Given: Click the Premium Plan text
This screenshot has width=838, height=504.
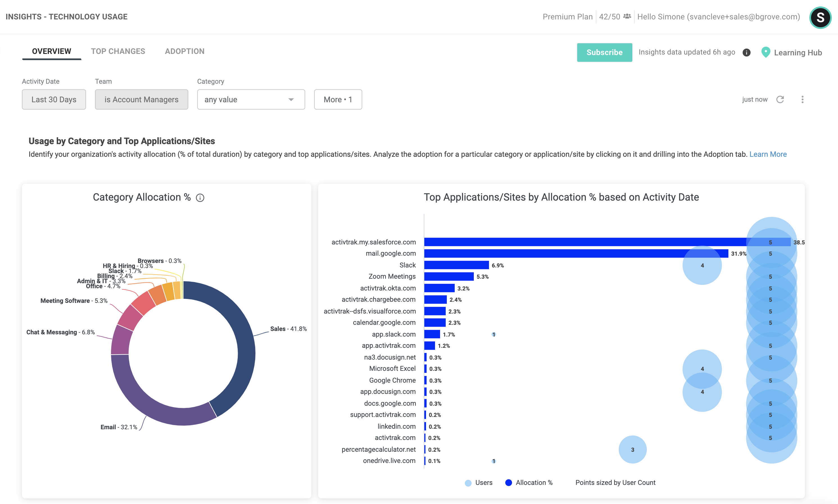Looking at the screenshot, I should pos(568,17).
